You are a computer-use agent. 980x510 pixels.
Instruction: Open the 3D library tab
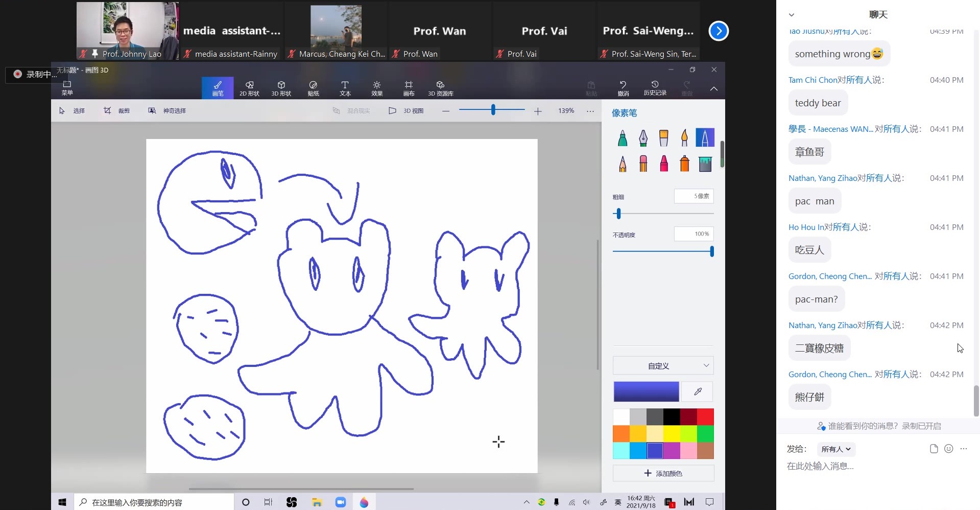440,88
